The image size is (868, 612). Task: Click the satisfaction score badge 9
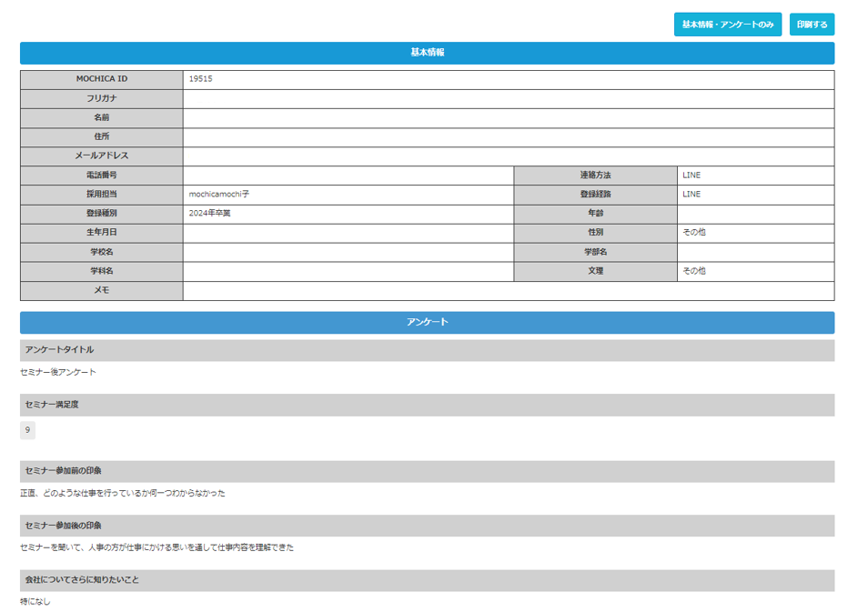pyautogui.click(x=27, y=430)
